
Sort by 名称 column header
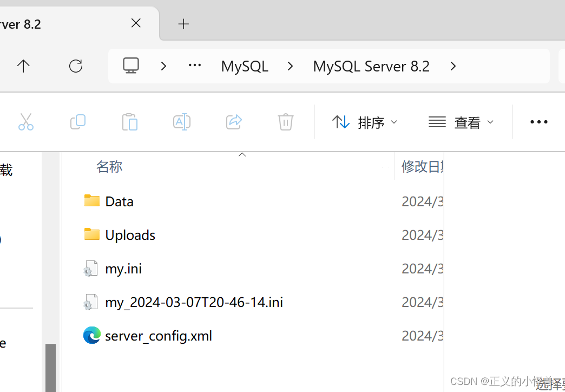coord(109,167)
